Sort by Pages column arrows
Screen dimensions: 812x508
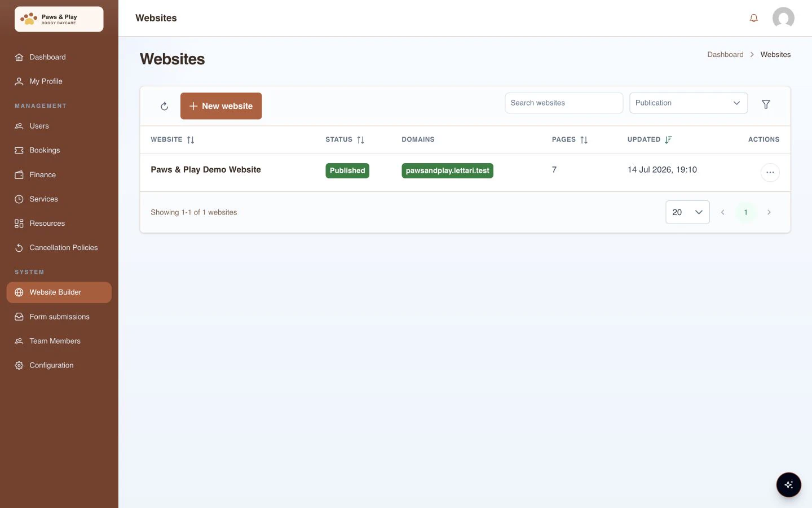(x=584, y=140)
